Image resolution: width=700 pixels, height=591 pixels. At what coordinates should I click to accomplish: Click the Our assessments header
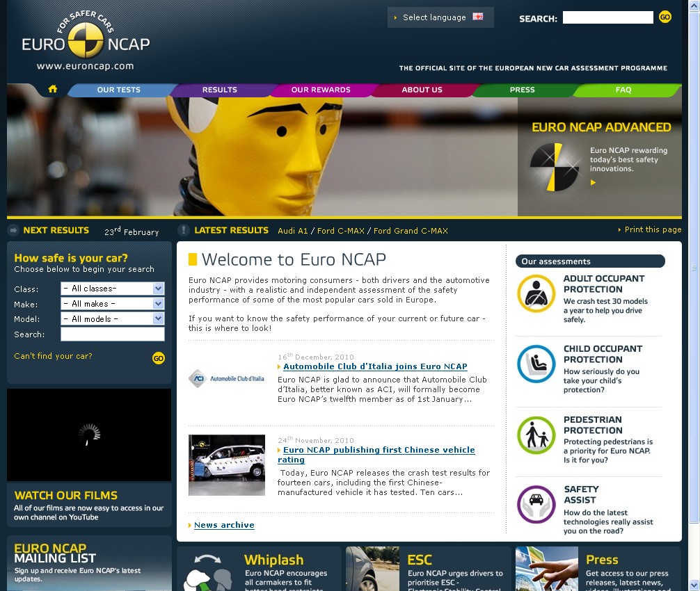(590, 261)
